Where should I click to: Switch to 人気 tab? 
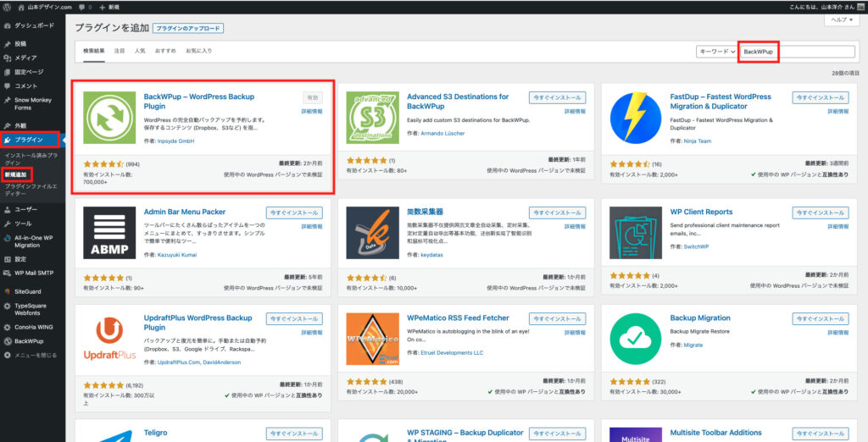[x=140, y=51]
